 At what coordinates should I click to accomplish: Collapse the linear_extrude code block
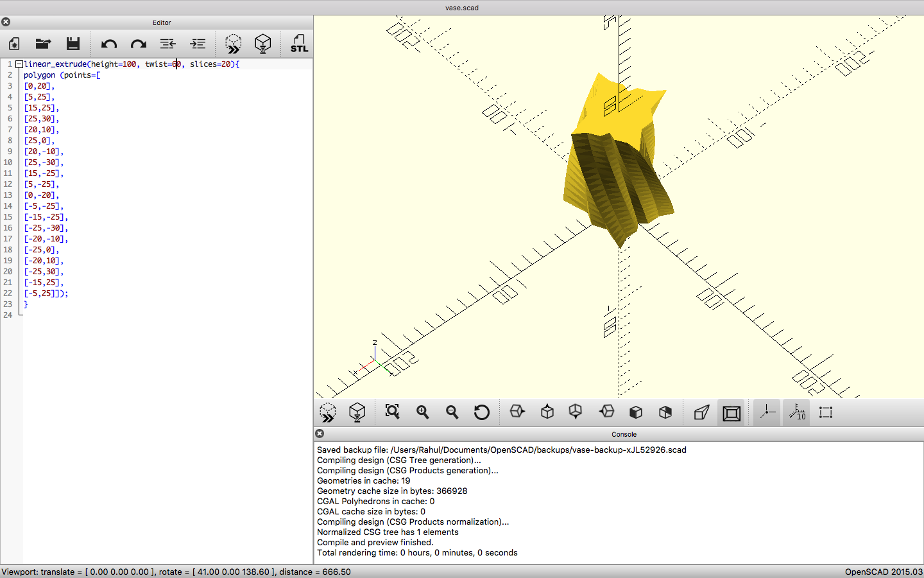pos(19,64)
